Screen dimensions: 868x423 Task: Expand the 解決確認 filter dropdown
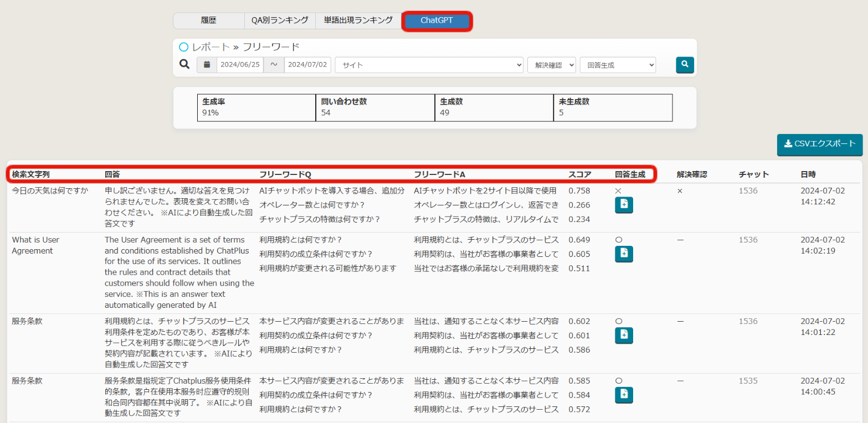click(551, 65)
